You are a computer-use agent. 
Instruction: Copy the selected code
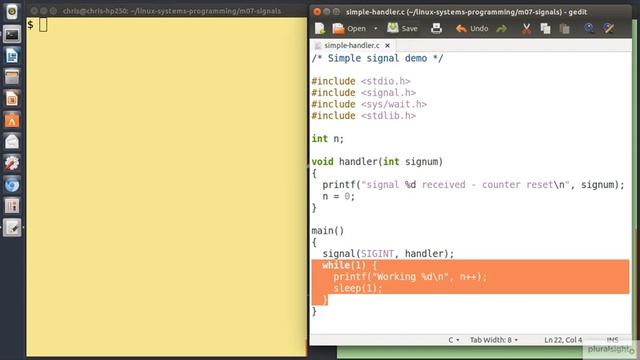[545, 29]
